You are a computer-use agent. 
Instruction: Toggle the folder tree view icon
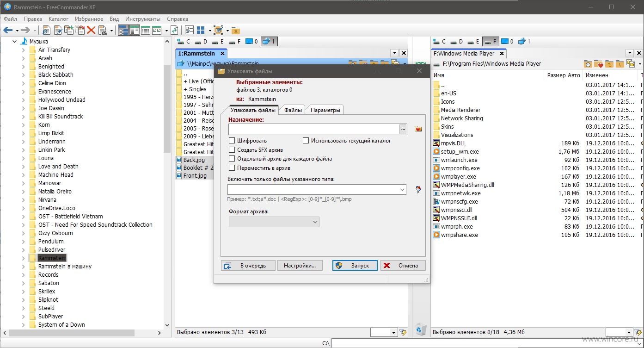123,30
